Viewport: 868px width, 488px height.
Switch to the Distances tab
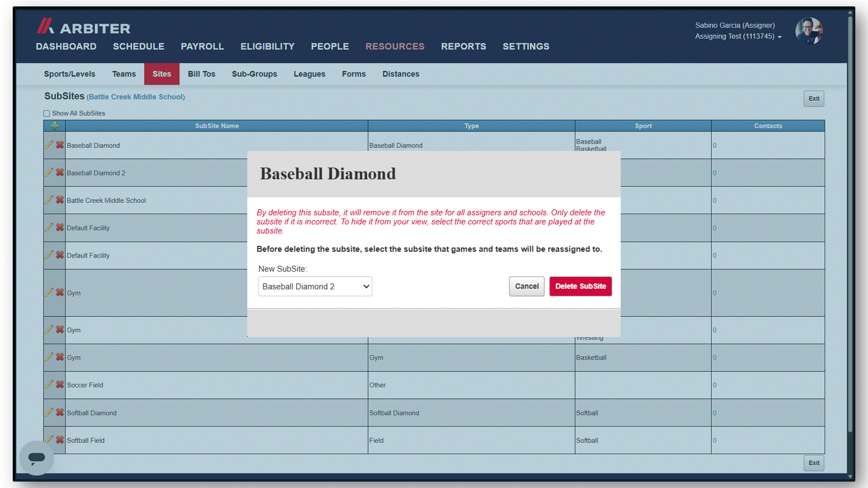401,74
